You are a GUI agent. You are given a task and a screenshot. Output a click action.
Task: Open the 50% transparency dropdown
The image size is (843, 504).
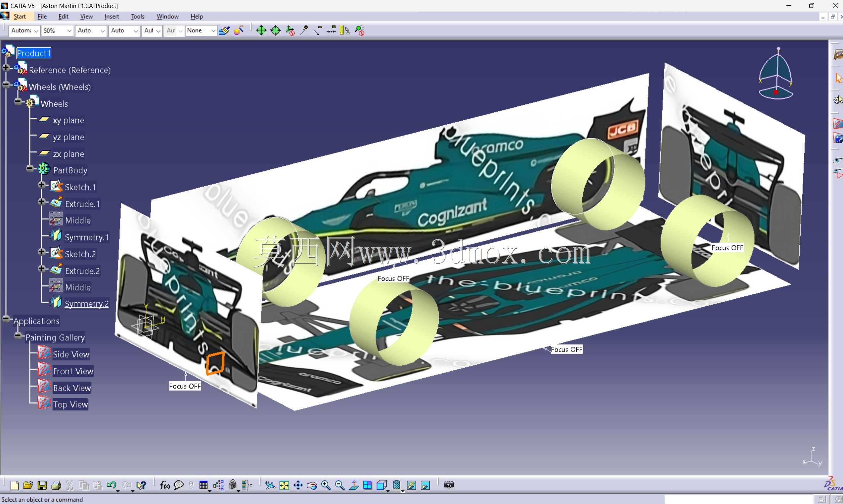pyautogui.click(x=69, y=30)
